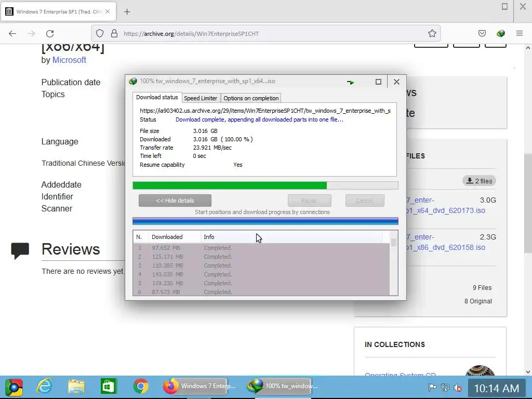Click the download URL text in IDM dialog
This screenshot has height=399, width=532.
coord(265,111)
